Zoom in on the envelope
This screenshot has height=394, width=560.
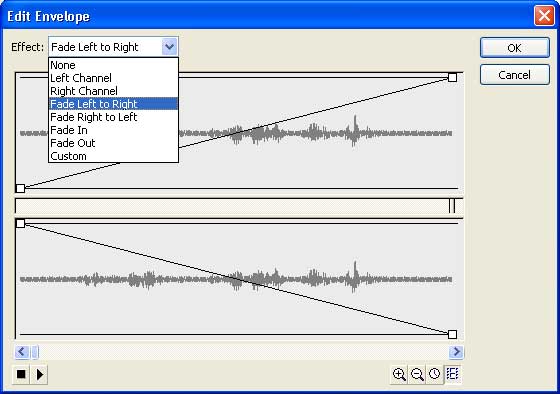(x=399, y=374)
